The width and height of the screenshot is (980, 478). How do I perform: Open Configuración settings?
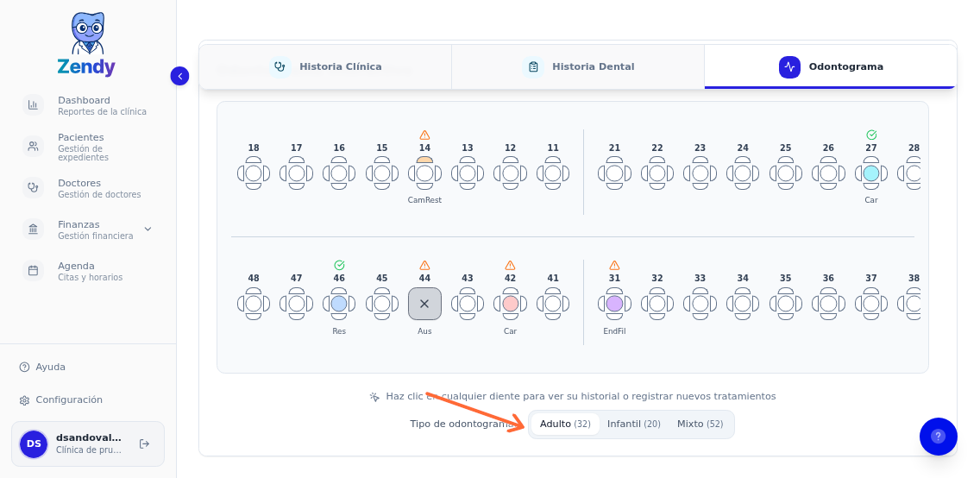[x=68, y=399]
